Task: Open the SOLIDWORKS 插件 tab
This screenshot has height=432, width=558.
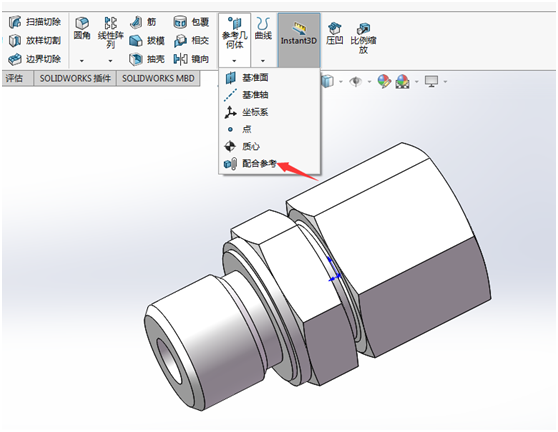Action: point(75,78)
